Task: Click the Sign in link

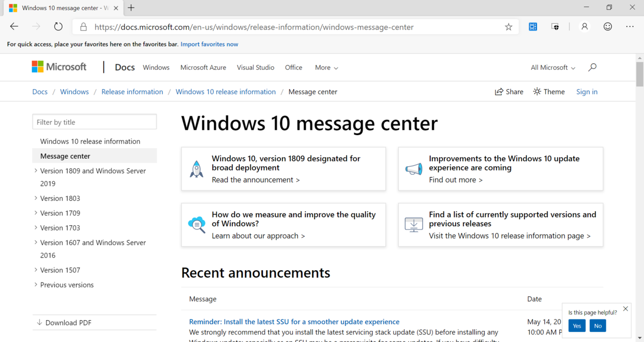Action: click(x=587, y=91)
